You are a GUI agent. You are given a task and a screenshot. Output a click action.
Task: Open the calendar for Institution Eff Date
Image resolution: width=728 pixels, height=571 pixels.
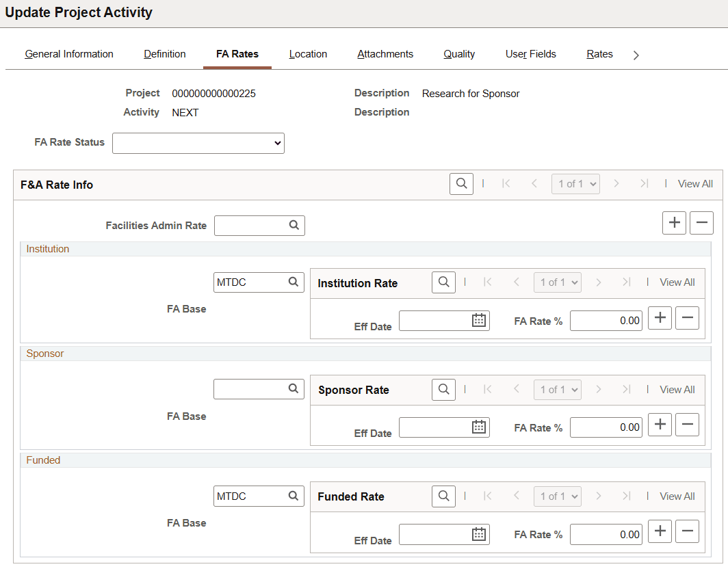(x=477, y=320)
